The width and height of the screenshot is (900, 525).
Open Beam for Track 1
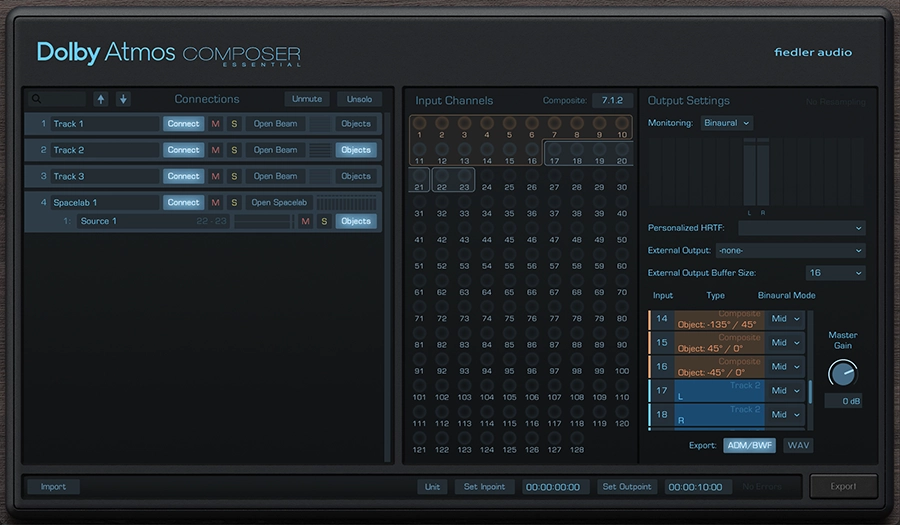[276, 123]
